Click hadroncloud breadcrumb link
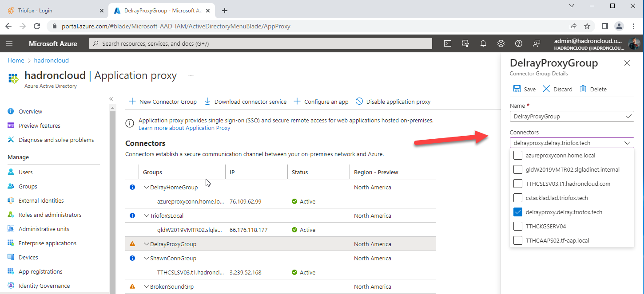Image resolution: width=644 pixels, height=294 pixels. (x=52, y=60)
